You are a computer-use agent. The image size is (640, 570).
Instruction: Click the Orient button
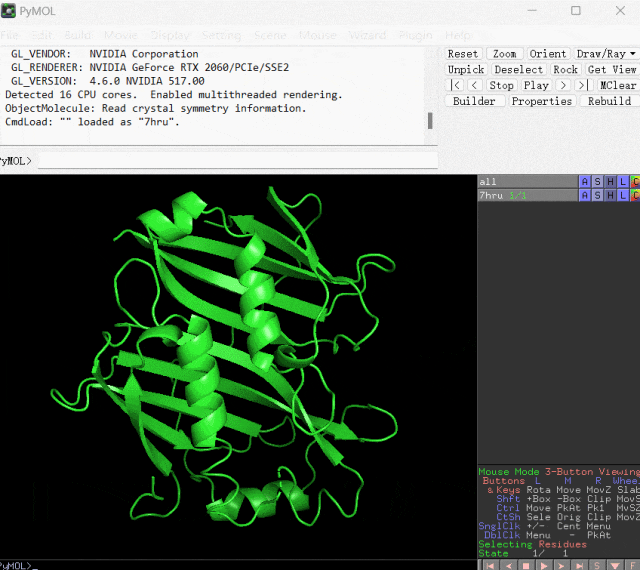(x=547, y=54)
